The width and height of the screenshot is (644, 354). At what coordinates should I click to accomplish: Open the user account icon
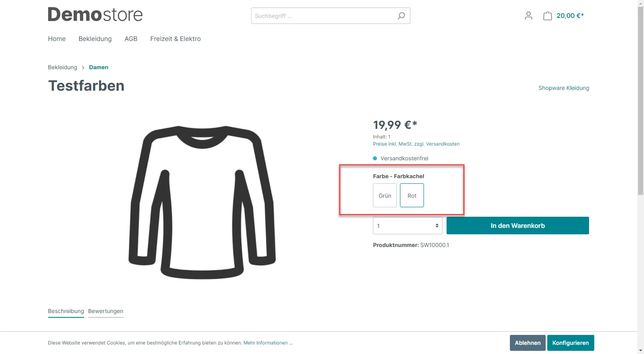pos(529,16)
